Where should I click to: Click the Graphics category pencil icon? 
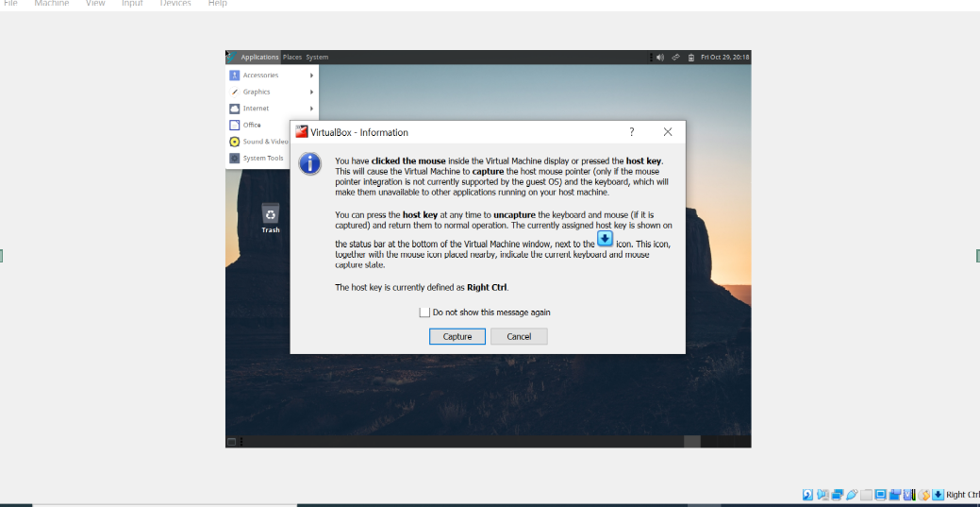tap(234, 92)
